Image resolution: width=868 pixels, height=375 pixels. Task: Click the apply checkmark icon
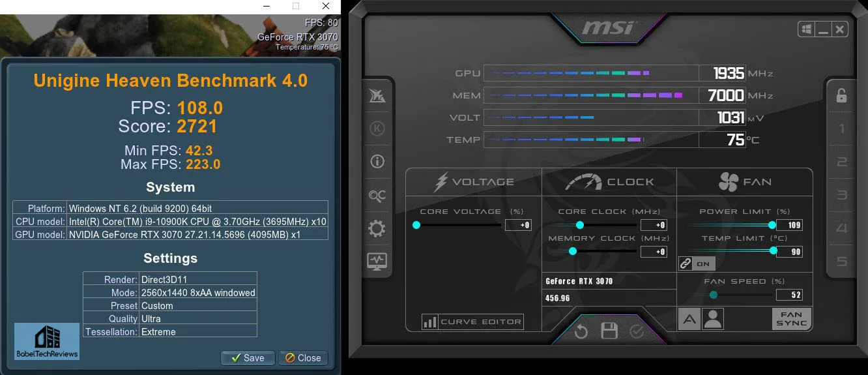coord(637,332)
